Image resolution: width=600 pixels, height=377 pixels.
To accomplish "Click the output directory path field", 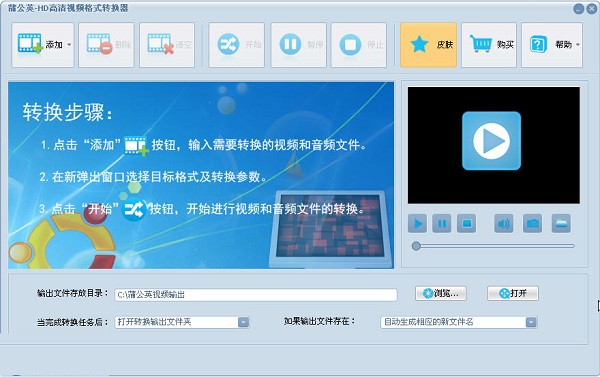I will click(x=256, y=295).
